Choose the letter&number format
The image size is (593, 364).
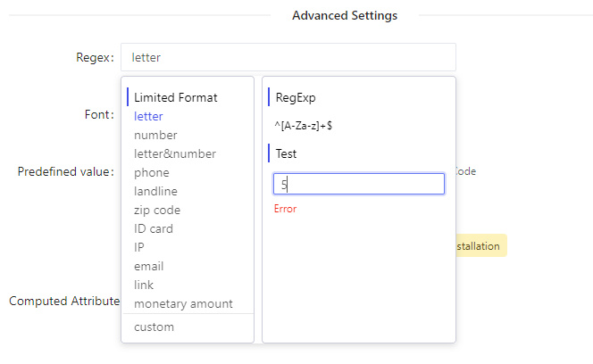pos(175,153)
